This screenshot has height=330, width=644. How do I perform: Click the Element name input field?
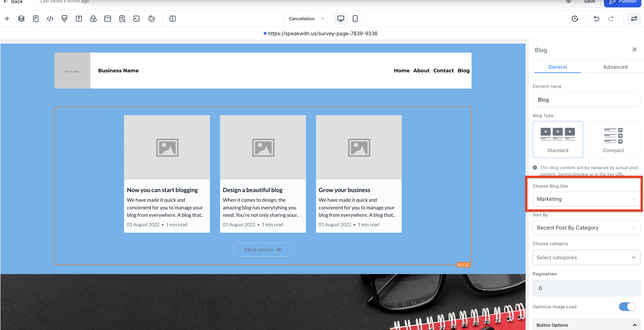tap(586, 100)
